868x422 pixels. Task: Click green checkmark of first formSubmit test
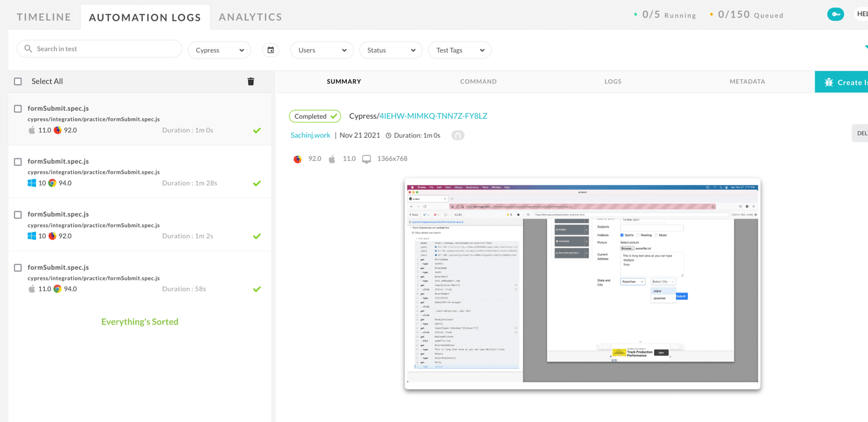tap(257, 131)
